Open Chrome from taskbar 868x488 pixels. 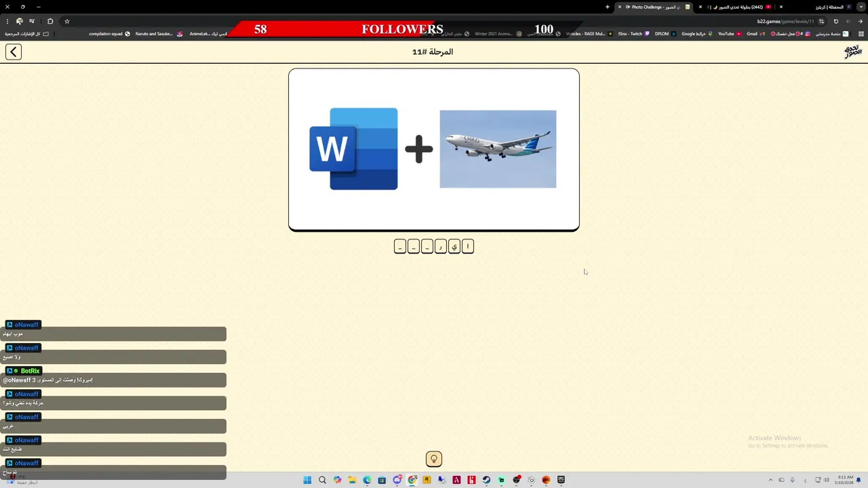[412, 480]
